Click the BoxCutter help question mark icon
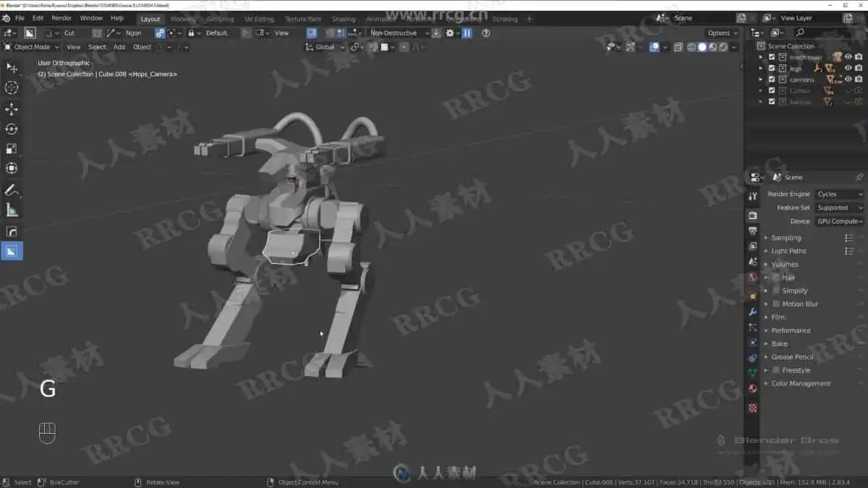This screenshot has height=488, width=868. pos(485,33)
